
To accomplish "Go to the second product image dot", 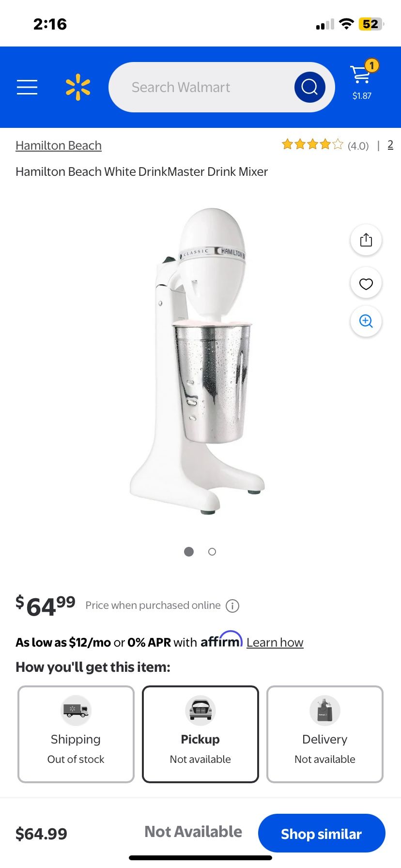I will 212,552.
